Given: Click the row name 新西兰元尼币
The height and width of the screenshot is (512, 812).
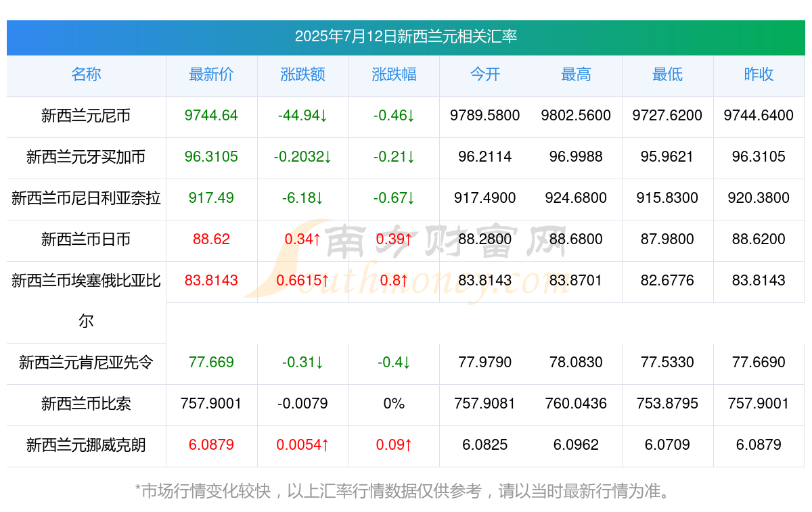Looking at the screenshot, I should click(x=86, y=116).
